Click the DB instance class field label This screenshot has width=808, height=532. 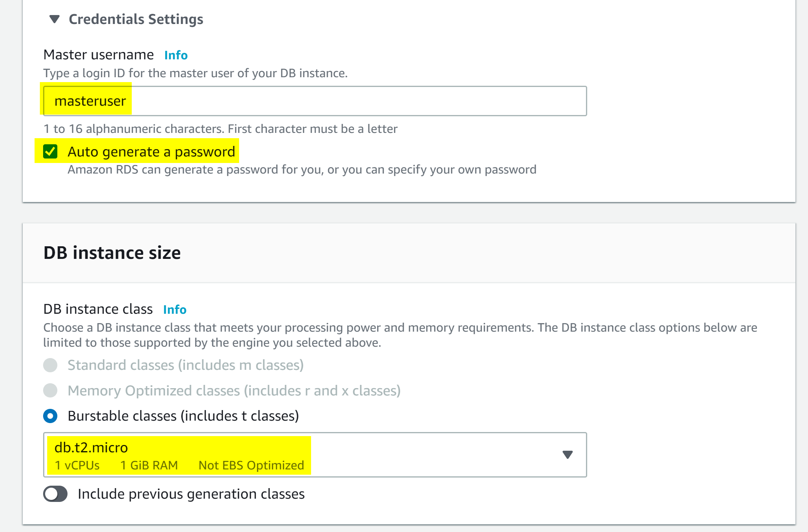click(98, 309)
